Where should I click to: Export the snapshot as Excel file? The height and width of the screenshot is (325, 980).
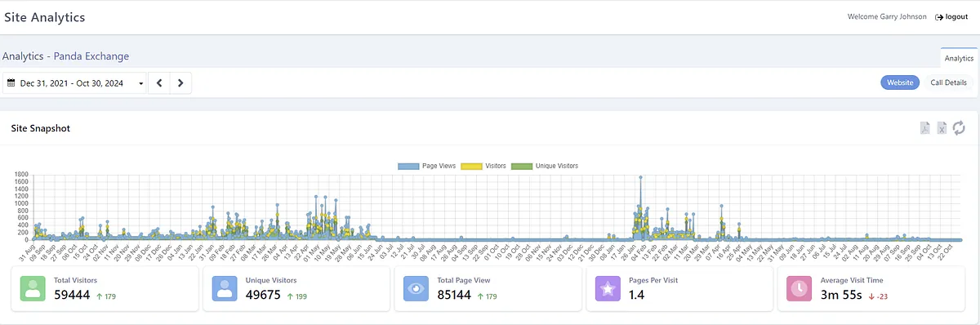(942, 128)
